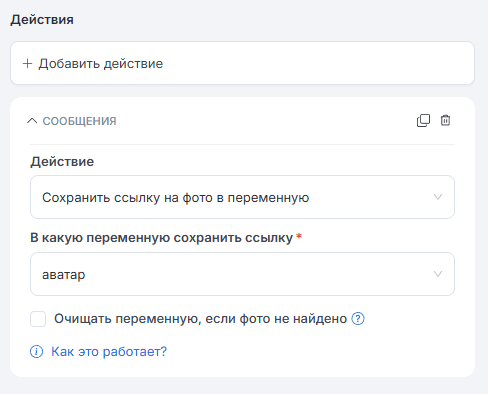Collapse the СООБЩЕНИЯ section chevron
Screen dimensions: 488x394
click(x=32, y=121)
